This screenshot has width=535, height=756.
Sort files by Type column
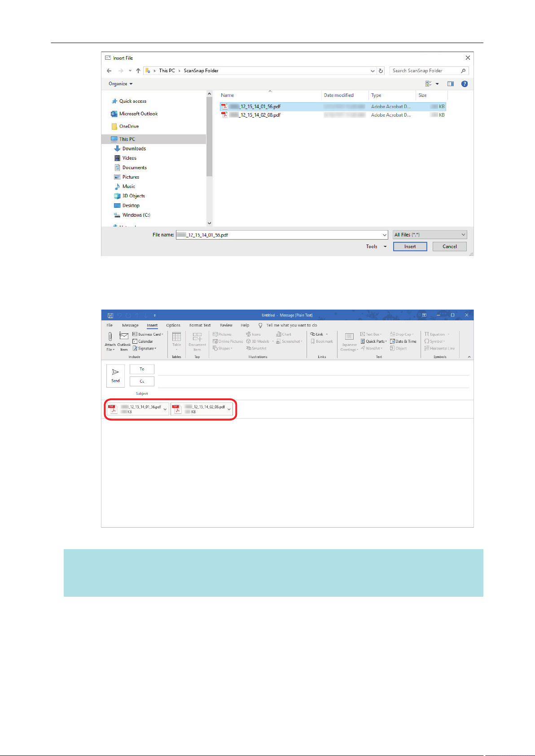[392, 95]
